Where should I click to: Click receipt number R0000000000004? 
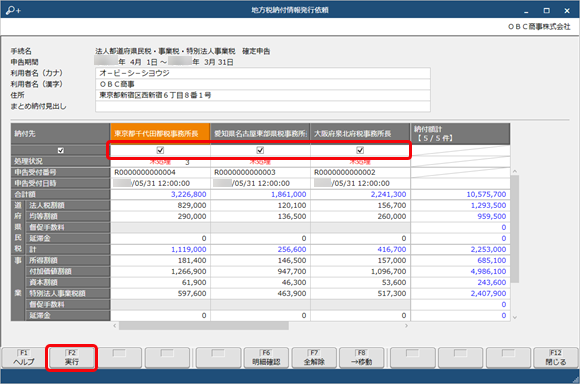(x=145, y=172)
